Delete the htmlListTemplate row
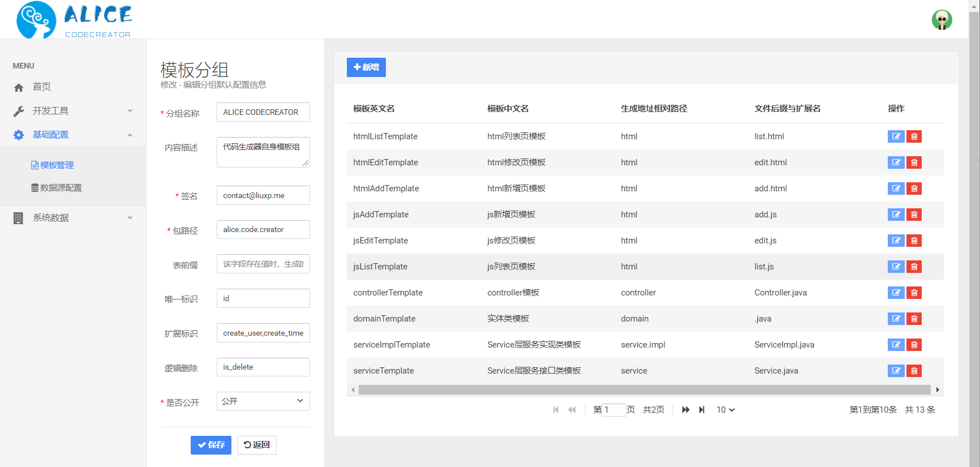 click(914, 136)
